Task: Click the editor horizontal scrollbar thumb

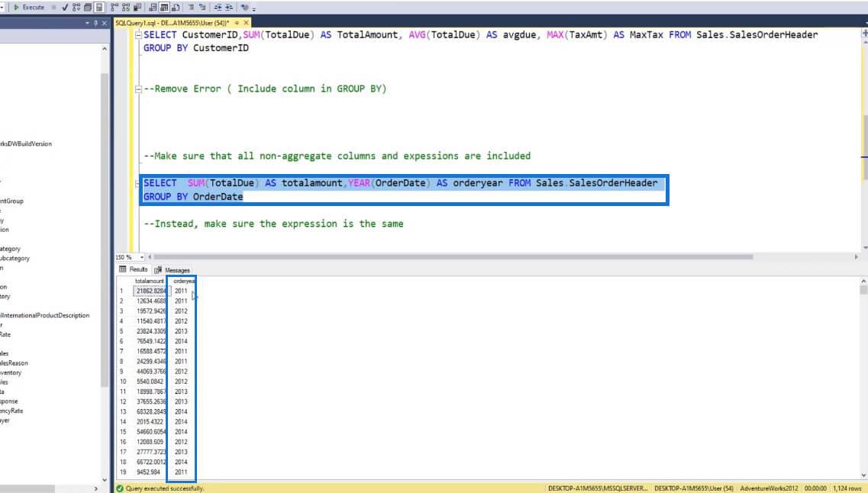Action: 453,257
